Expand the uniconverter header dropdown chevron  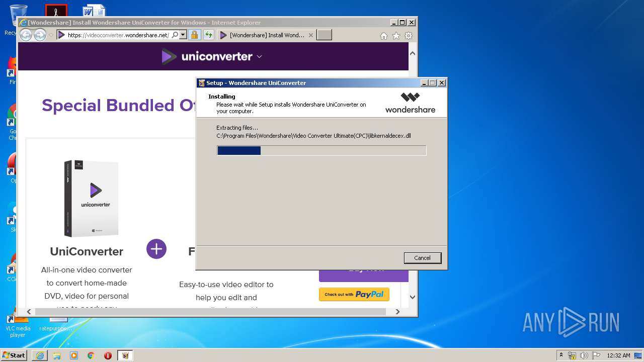(x=259, y=57)
